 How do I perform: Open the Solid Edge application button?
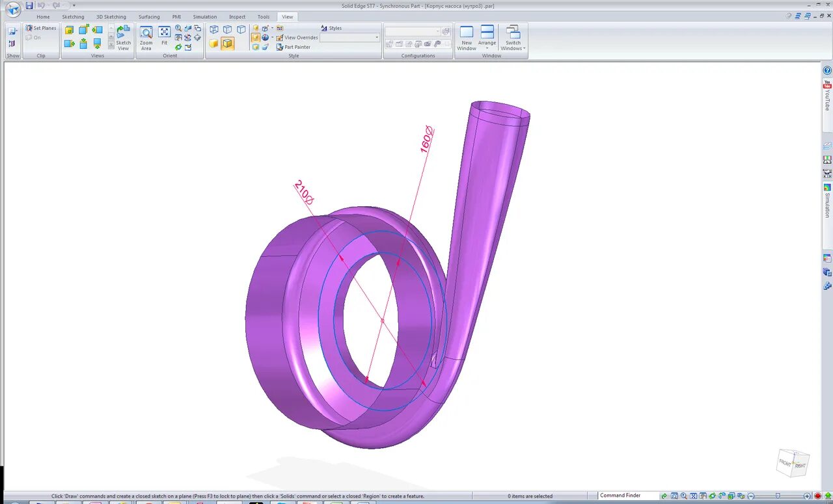pos(12,9)
